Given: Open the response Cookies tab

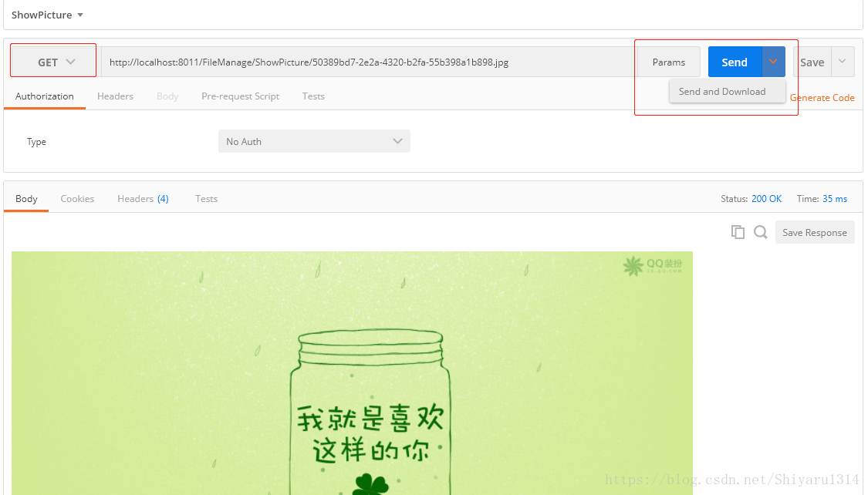Looking at the screenshot, I should (77, 199).
